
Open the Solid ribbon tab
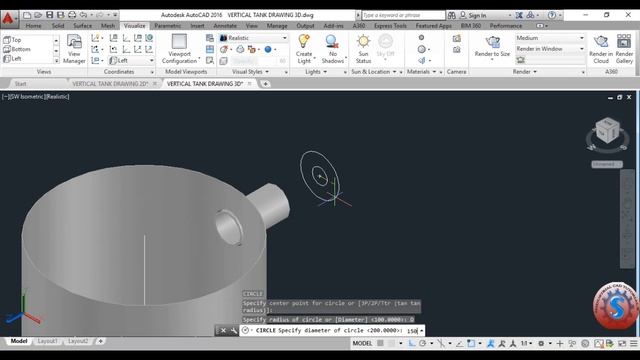pyautogui.click(x=58, y=26)
